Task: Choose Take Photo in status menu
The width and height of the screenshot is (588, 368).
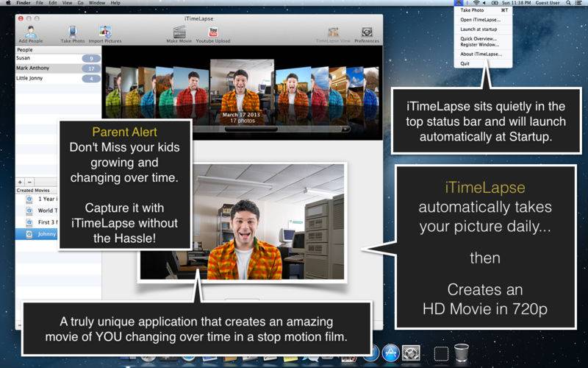Action: (x=483, y=10)
